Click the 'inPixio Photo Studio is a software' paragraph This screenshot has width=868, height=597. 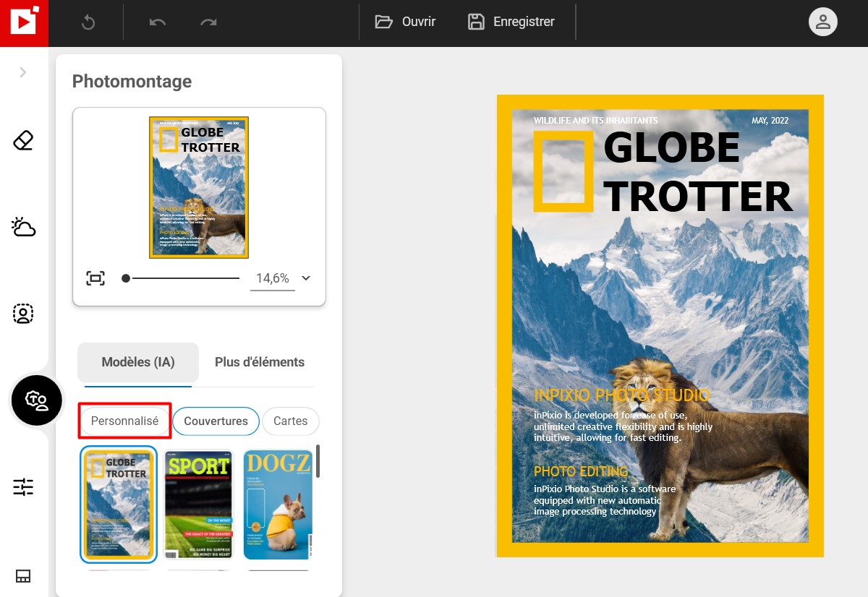click(x=605, y=500)
